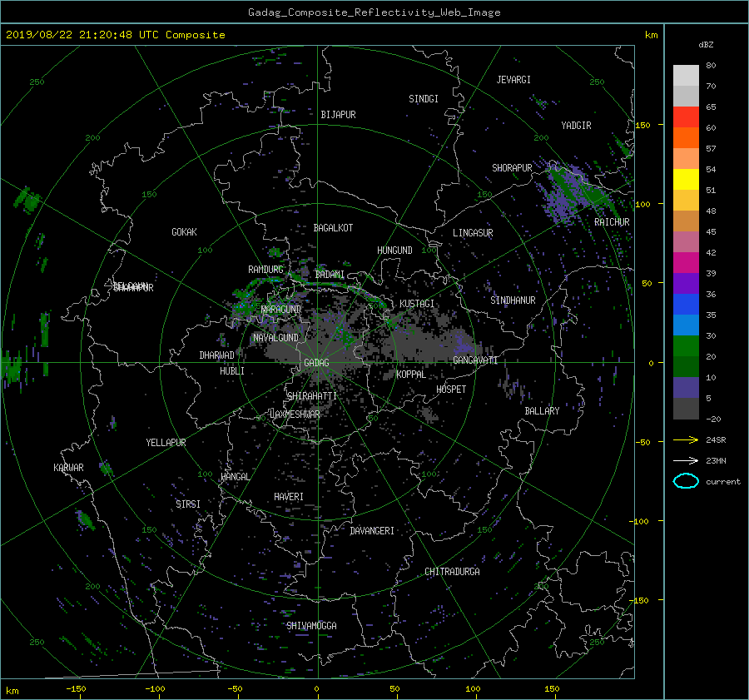
Task: Click the GOKAK city label
Action: point(184,232)
